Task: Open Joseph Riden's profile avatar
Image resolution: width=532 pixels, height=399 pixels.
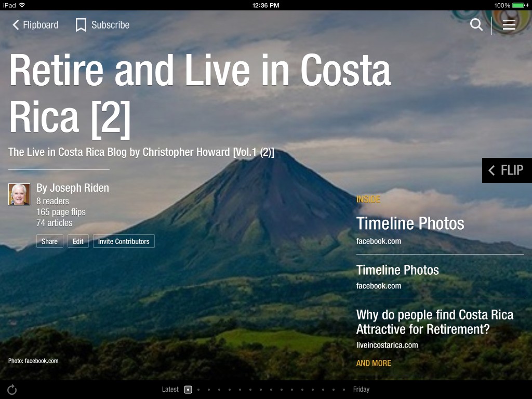Action: [x=19, y=194]
